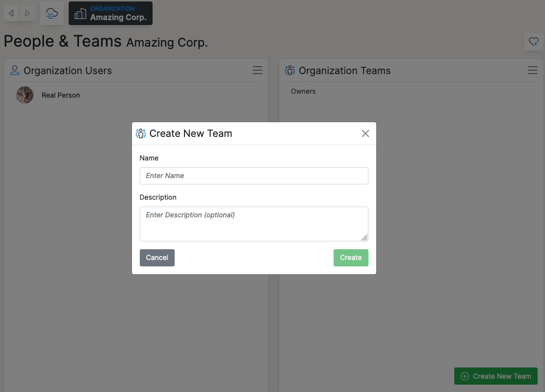Click the Description textarea resize grip

[365, 237]
